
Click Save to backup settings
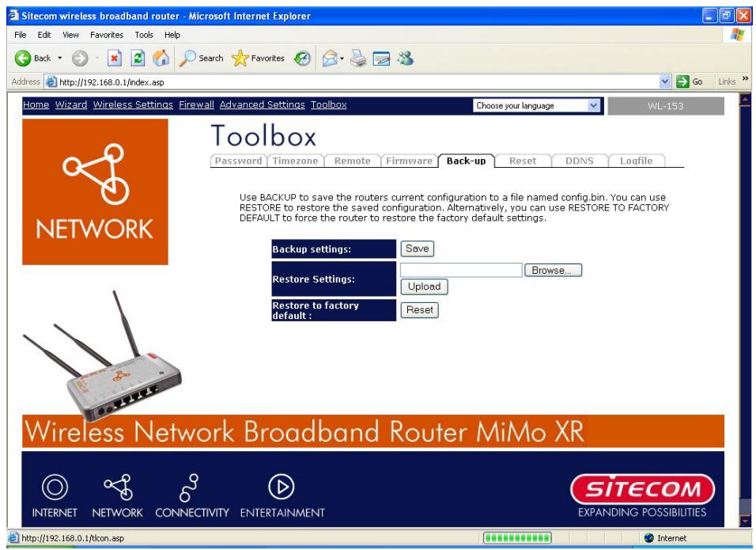(x=417, y=248)
